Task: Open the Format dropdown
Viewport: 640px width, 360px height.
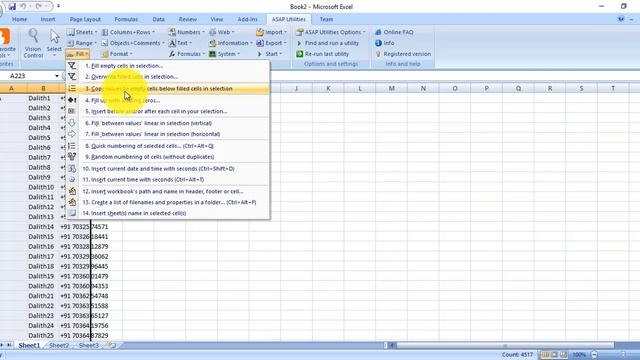Action: click(x=117, y=54)
